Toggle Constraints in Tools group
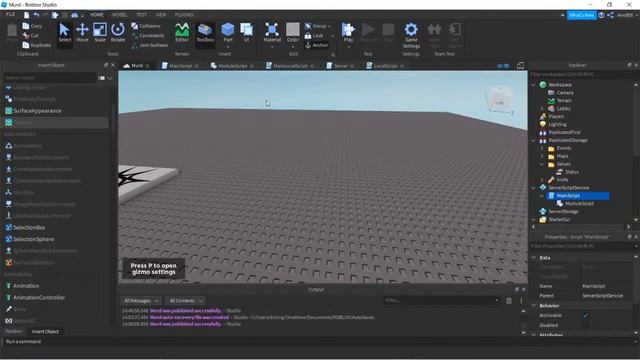640x360 pixels. click(x=148, y=36)
